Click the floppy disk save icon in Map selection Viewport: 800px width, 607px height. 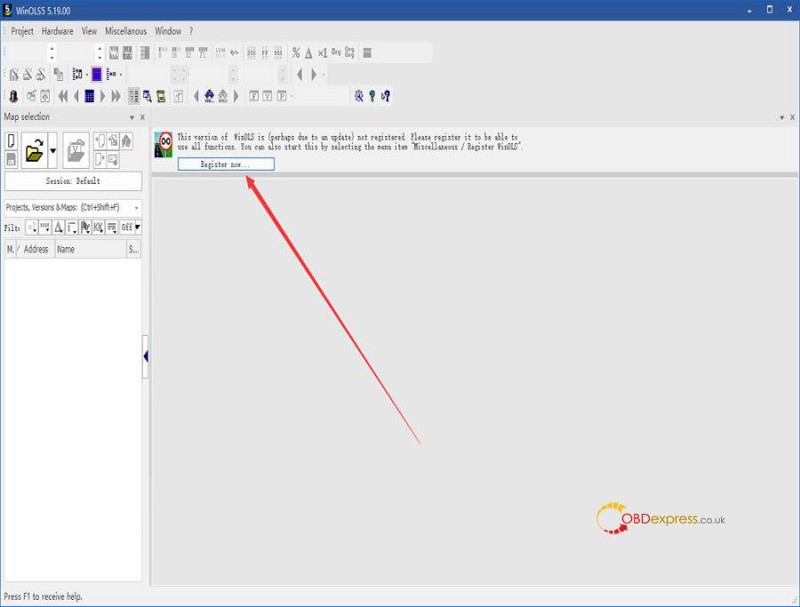pyautogui.click(x=11, y=160)
